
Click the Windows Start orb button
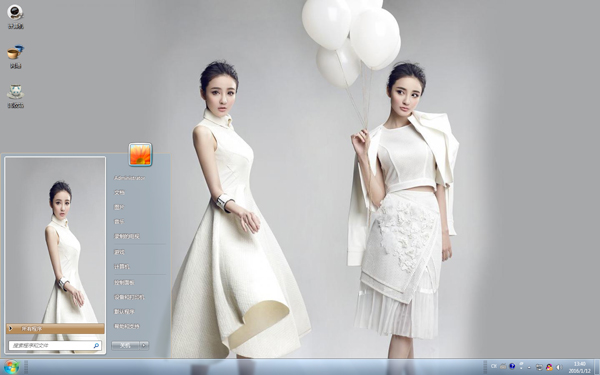click(11, 367)
